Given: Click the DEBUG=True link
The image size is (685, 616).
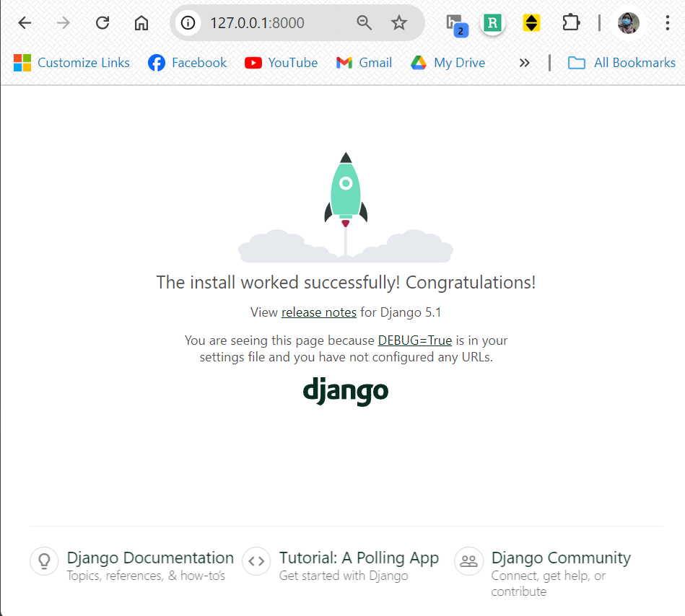Looking at the screenshot, I should [x=414, y=340].
